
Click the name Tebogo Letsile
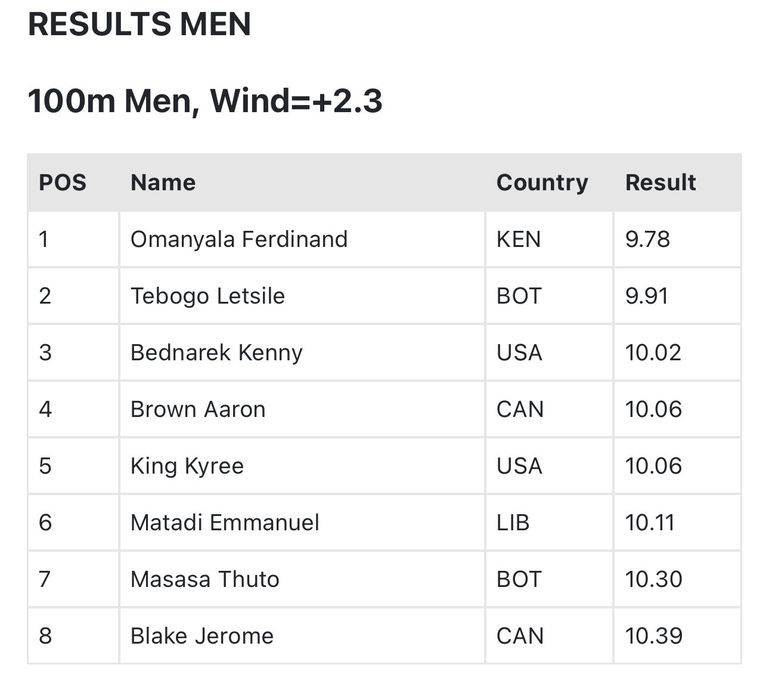(207, 296)
